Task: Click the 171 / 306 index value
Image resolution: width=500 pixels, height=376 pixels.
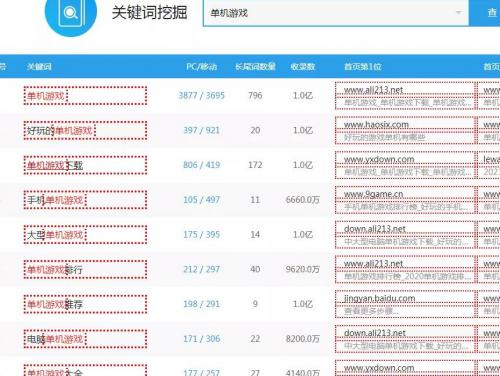Action: click(x=201, y=339)
